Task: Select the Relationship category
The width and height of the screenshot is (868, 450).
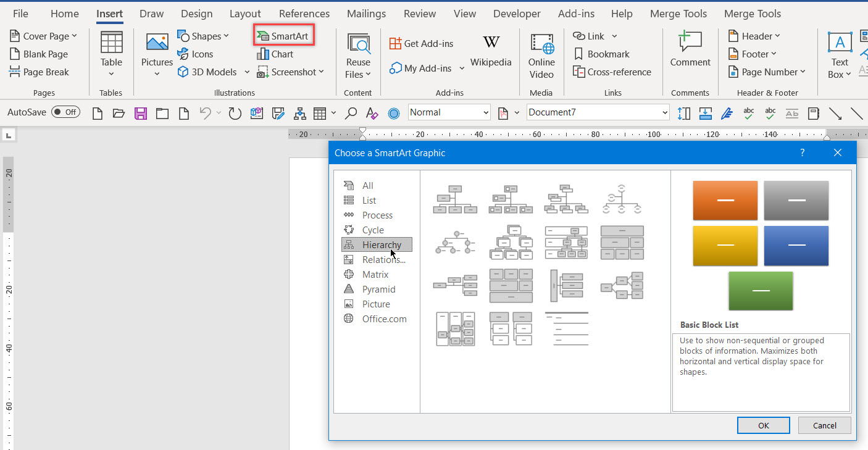Action: click(x=377, y=260)
